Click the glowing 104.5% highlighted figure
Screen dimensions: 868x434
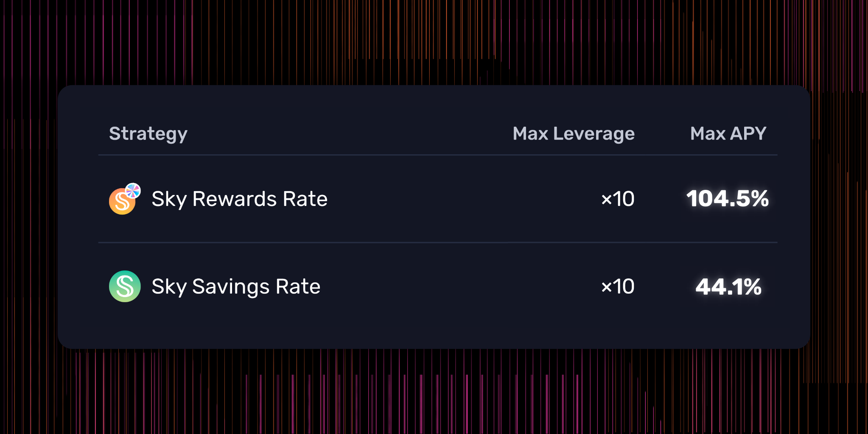(727, 198)
